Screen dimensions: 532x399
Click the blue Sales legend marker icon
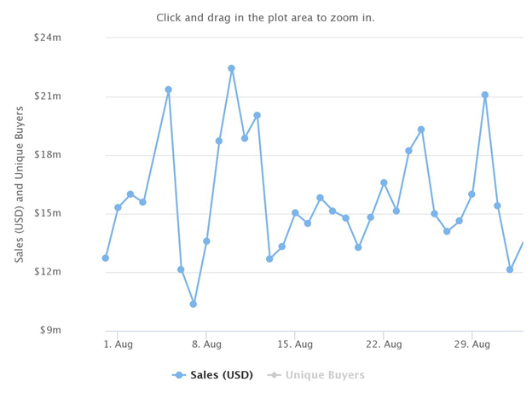pos(179,375)
